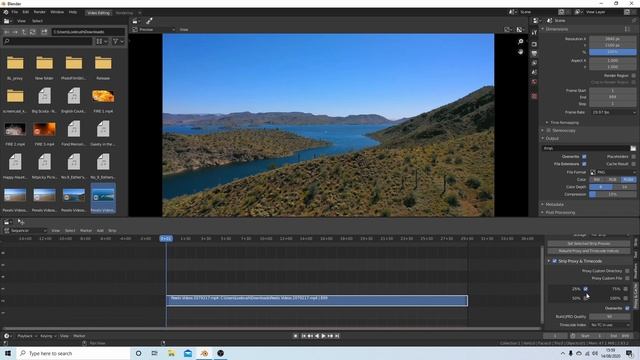
Task: Open the New folder directory icon
Action: coord(44,63)
